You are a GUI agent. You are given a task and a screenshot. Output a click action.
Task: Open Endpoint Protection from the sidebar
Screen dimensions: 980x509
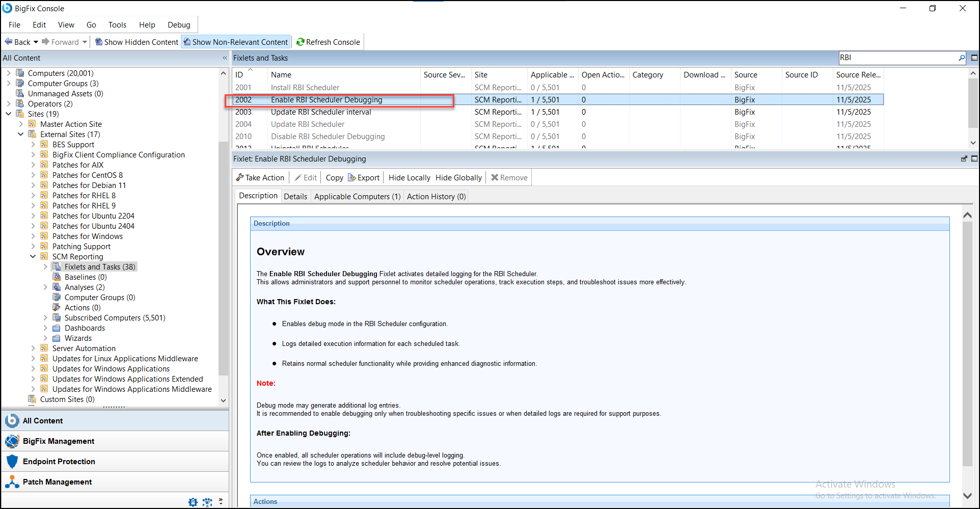tap(59, 461)
